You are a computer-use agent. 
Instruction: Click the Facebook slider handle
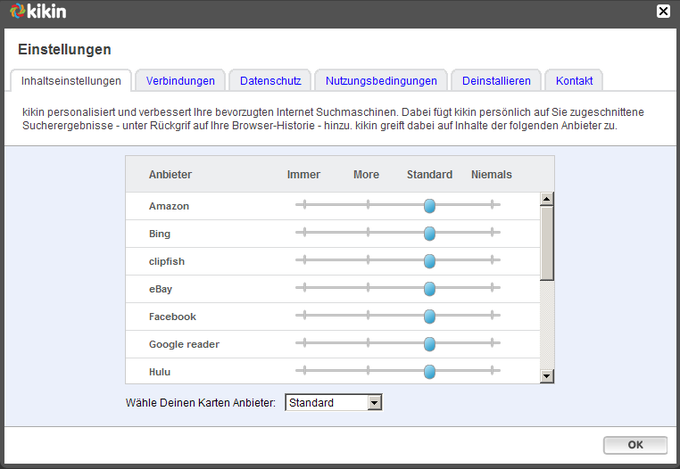coord(429,316)
